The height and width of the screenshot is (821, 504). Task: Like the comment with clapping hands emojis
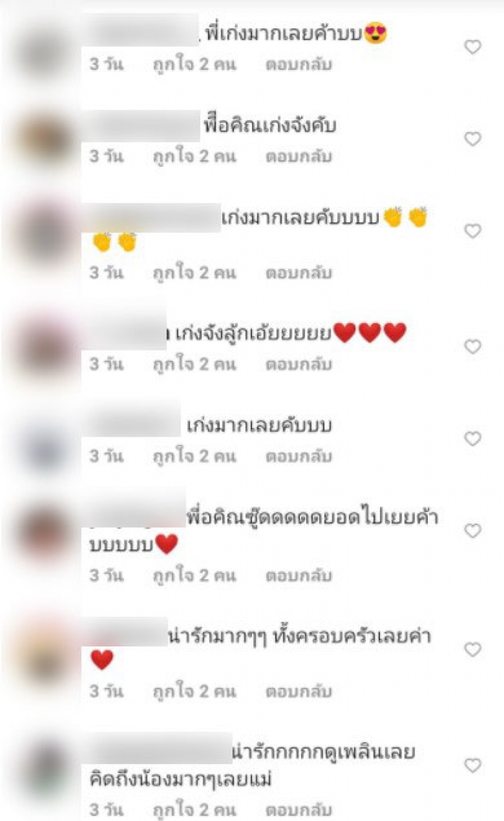pos(472,231)
